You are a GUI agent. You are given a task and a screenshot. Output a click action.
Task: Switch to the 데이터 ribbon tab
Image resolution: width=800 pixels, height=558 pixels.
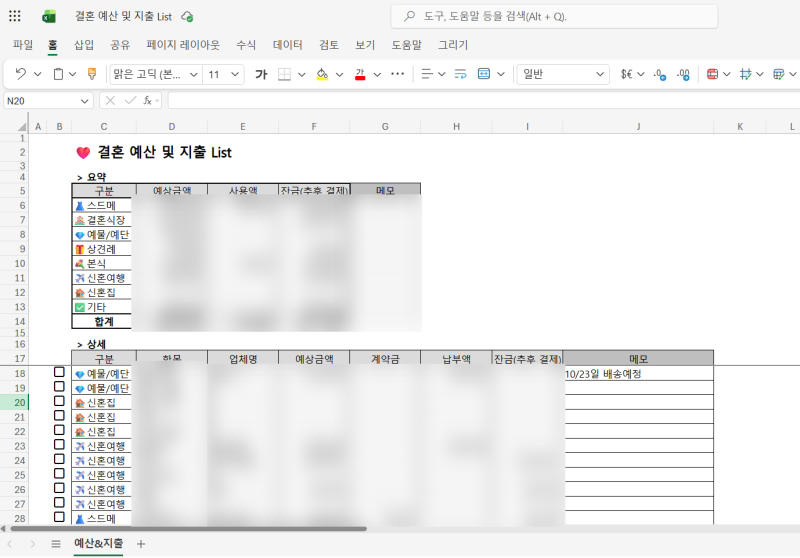pos(288,45)
